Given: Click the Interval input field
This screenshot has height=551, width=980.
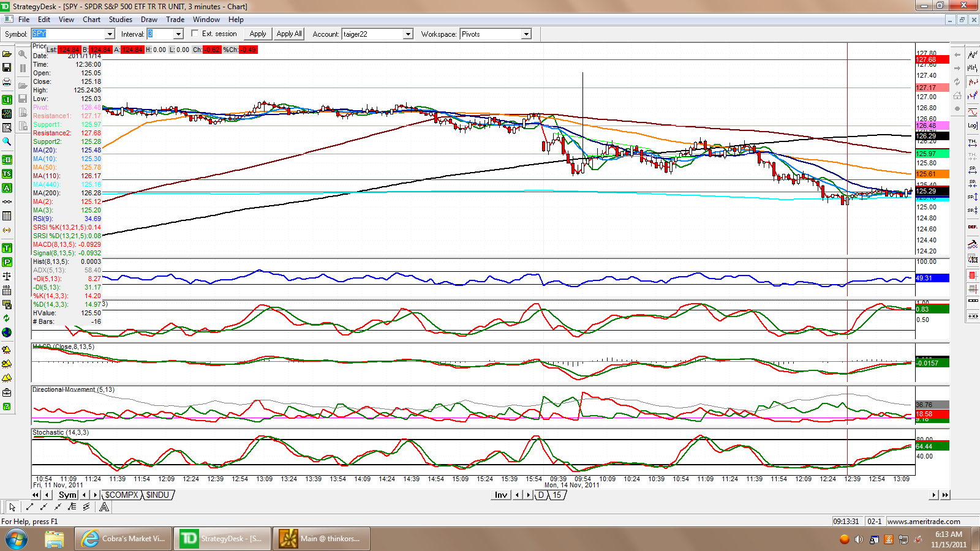Looking at the screenshot, I should tap(160, 34).
